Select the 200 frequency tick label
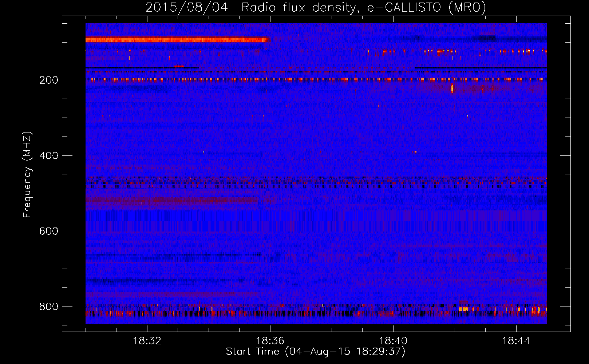 click(x=49, y=80)
